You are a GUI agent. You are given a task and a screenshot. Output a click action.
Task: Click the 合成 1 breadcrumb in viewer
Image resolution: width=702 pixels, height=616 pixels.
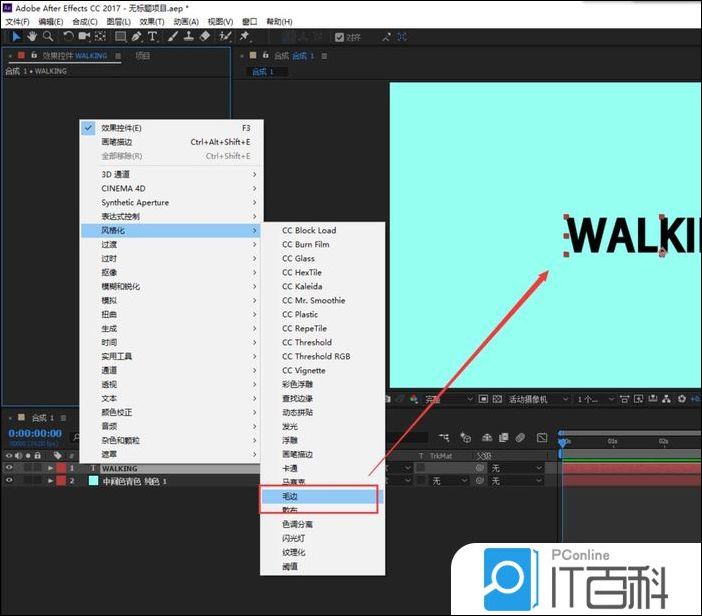263,72
